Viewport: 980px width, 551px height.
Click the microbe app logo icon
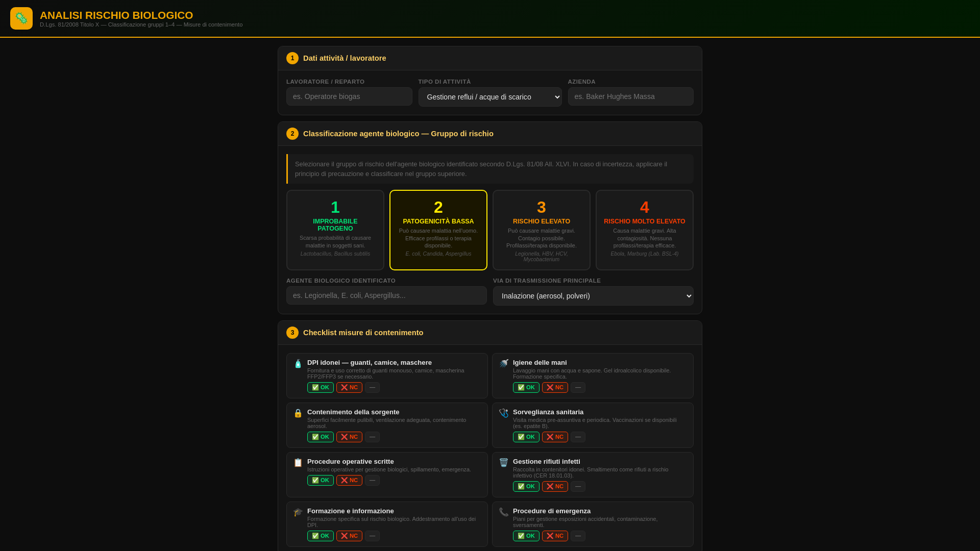click(x=21, y=18)
